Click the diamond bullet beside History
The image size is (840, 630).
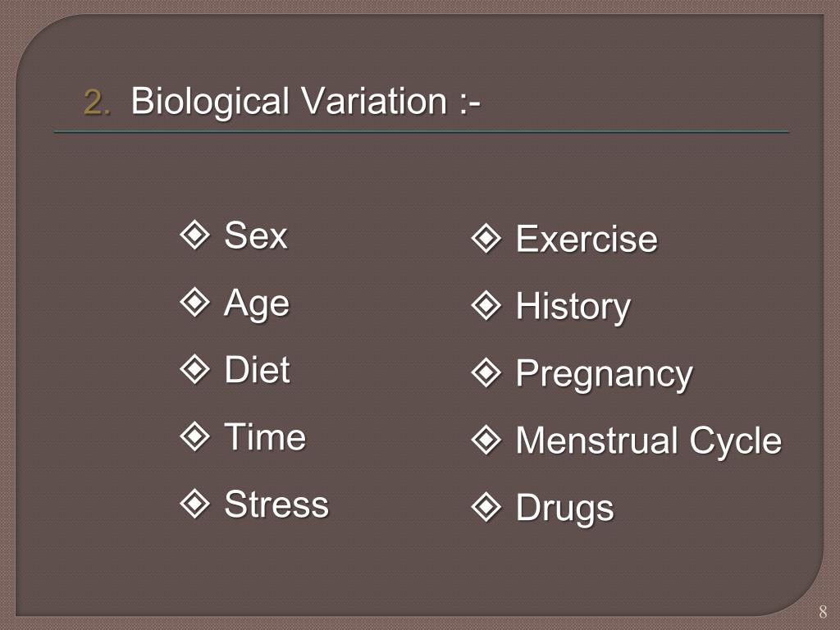pyautogui.click(x=486, y=305)
